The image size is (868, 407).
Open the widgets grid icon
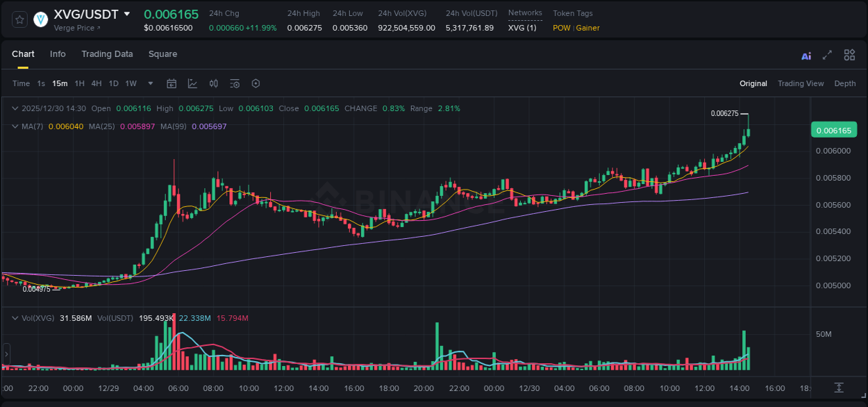(x=849, y=55)
